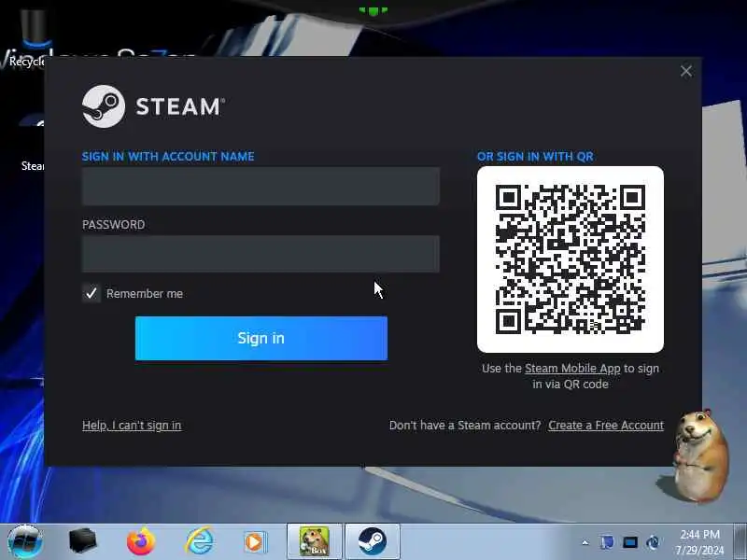The image size is (747, 560).
Task: Close the Steam sign-in dialog
Action: [x=686, y=72]
